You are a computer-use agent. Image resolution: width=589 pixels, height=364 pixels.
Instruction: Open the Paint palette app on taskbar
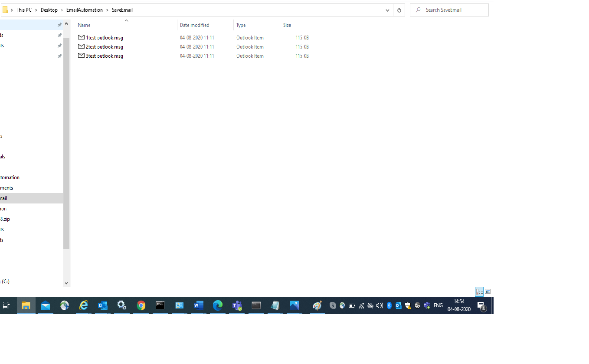[317, 305]
